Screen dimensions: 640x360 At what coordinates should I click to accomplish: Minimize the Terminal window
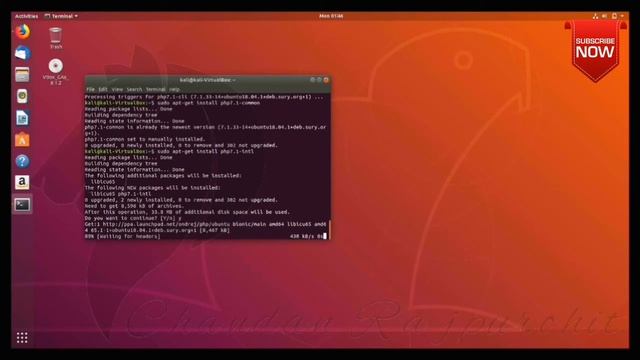[x=313, y=80]
